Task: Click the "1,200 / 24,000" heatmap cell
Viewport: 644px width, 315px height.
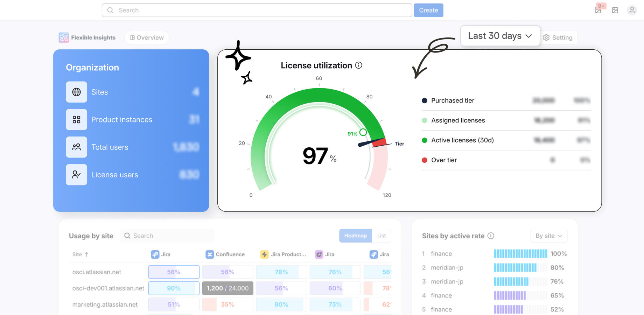Action: click(227, 288)
